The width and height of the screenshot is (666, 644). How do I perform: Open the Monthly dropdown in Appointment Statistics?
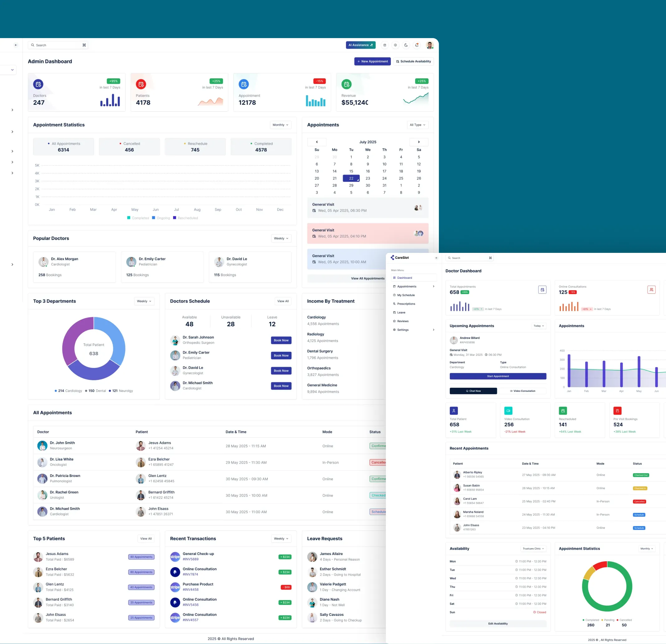pos(280,125)
